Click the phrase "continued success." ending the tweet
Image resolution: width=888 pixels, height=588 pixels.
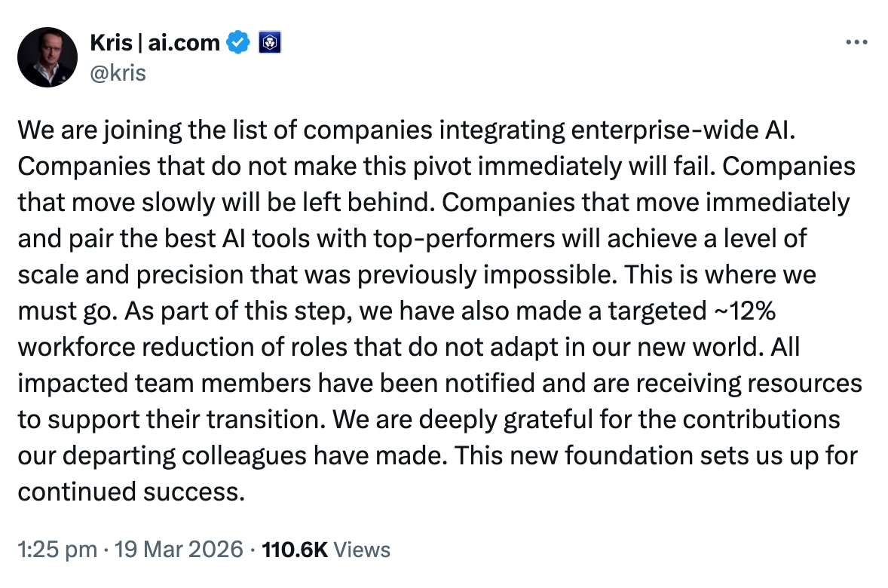[132, 492]
